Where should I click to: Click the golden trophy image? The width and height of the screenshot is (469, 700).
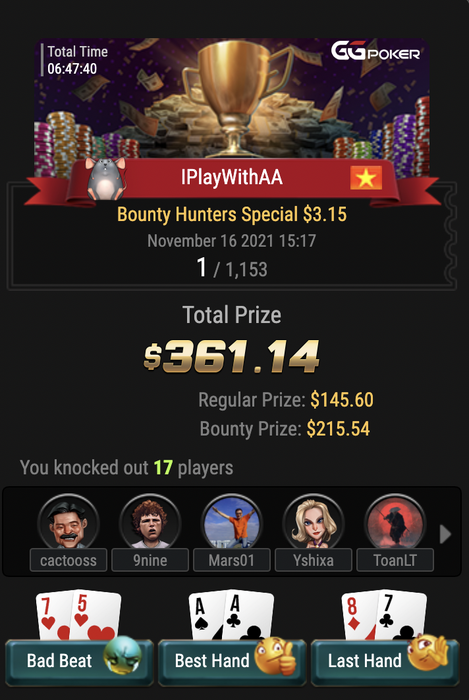[236, 97]
